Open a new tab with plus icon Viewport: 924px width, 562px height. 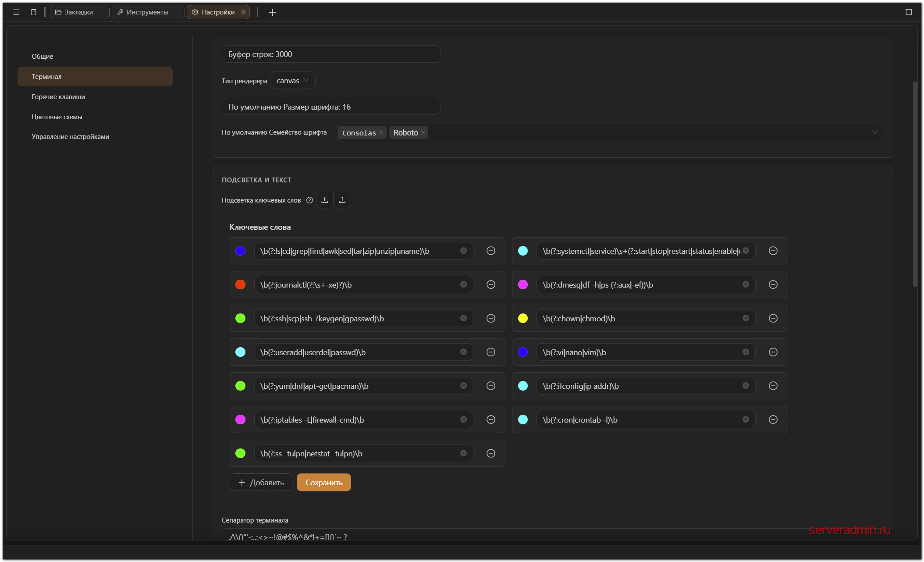pyautogui.click(x=273, y=12)
